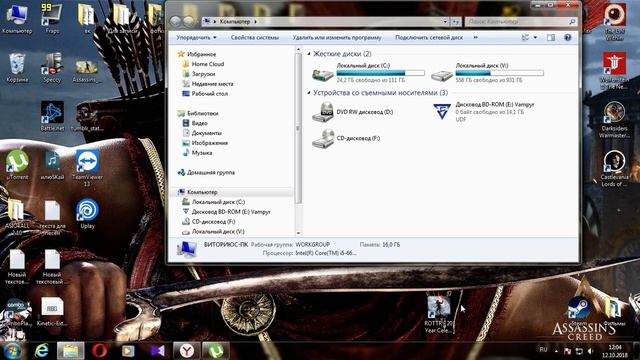Viewport: 640px width, 360px height.
Task: Click the volume icon in system tray
Action: 590,351
